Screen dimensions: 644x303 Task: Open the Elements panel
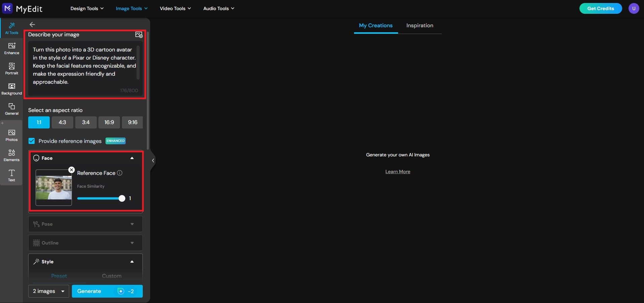pyautogui.click(x=11, y=155)
